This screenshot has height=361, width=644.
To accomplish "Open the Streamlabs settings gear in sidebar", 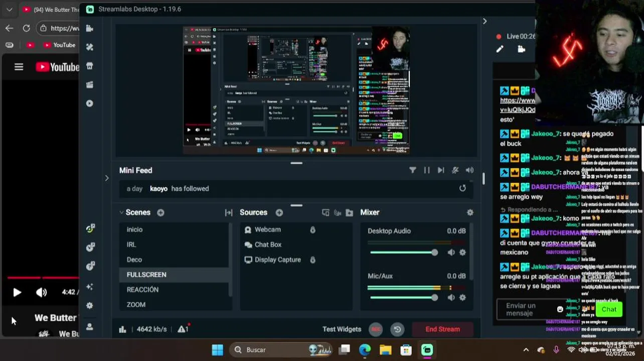I will [x=90, y=305].
